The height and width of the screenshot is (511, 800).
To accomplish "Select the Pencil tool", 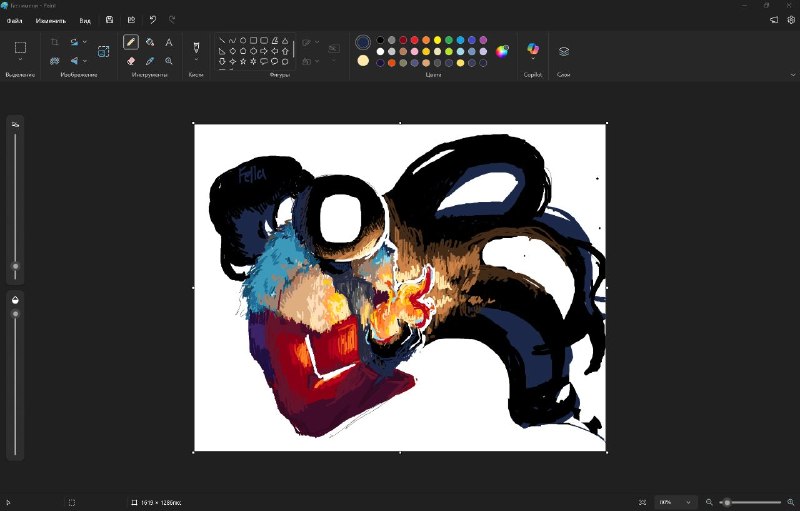I will point(131,42).
